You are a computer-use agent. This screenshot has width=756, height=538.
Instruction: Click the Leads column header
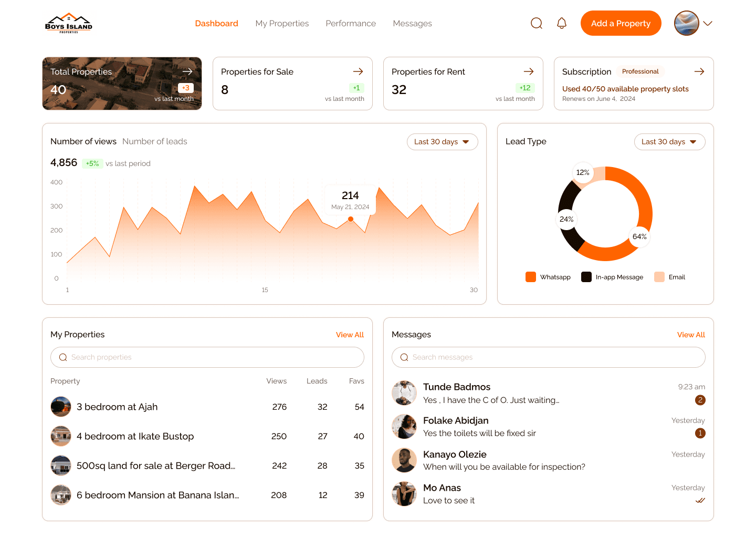[x=317, y=381]
